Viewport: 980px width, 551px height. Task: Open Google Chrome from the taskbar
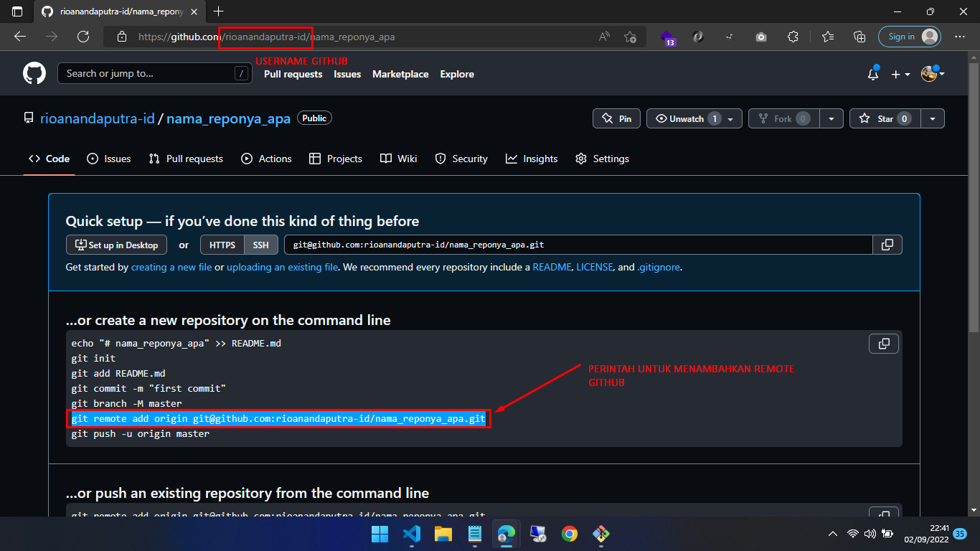pyautogui.click(x=570, y=534)
